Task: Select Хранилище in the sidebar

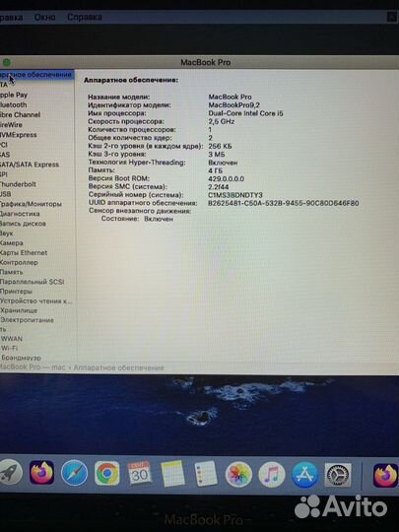Action: [x=19, y=310]
